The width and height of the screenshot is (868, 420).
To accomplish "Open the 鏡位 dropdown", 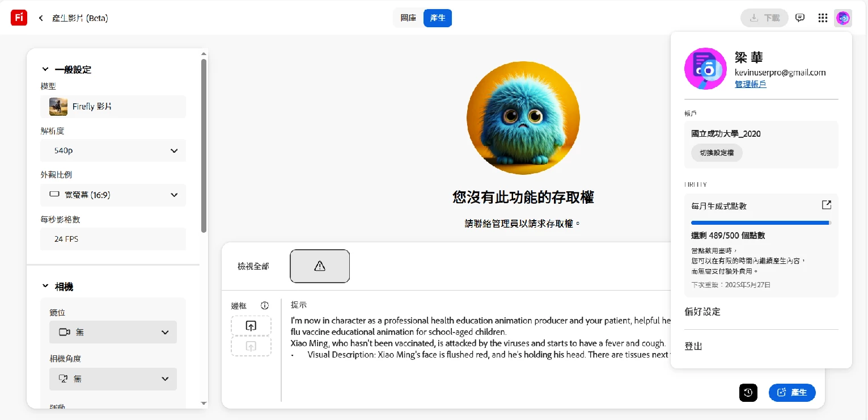I will (113, 332).
